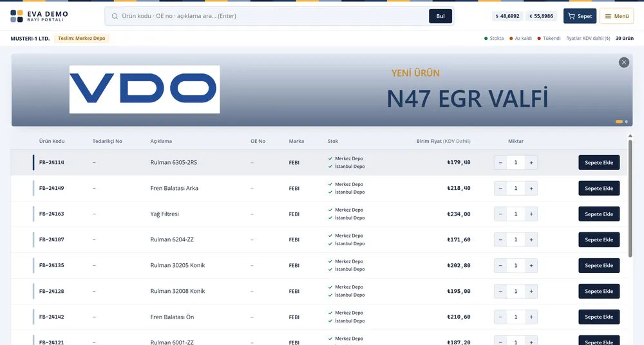Viewport: 644px width, 345px height.
Task: Increase quantity for FB-24163
Action: pos(531,214)
